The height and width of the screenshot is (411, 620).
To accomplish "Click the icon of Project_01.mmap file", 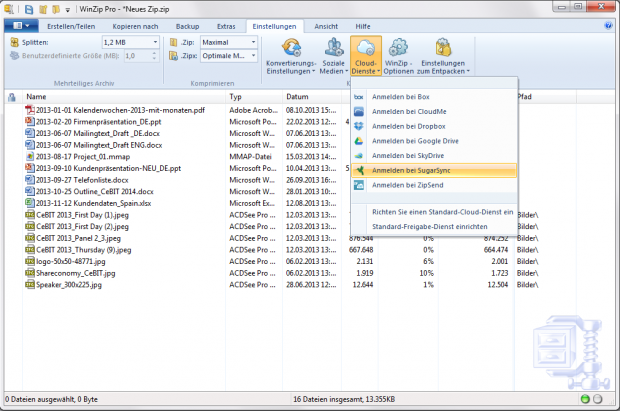I will coord(29,156).
